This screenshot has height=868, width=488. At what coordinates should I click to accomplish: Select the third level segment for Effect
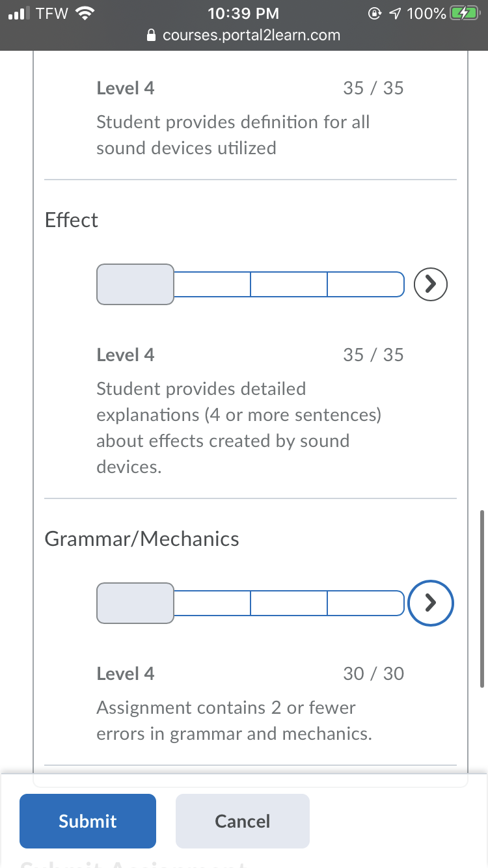tap(289, 284)
